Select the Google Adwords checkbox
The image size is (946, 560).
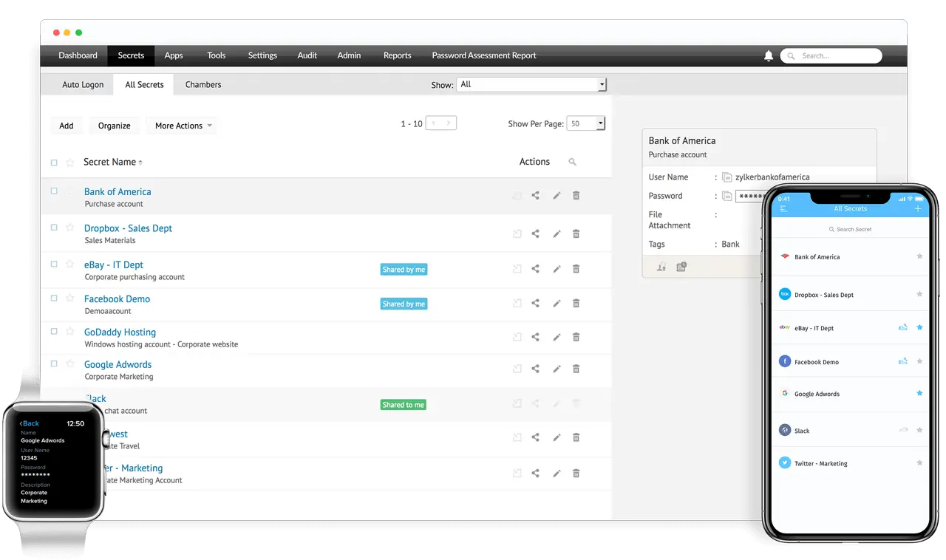click(54, 363)
